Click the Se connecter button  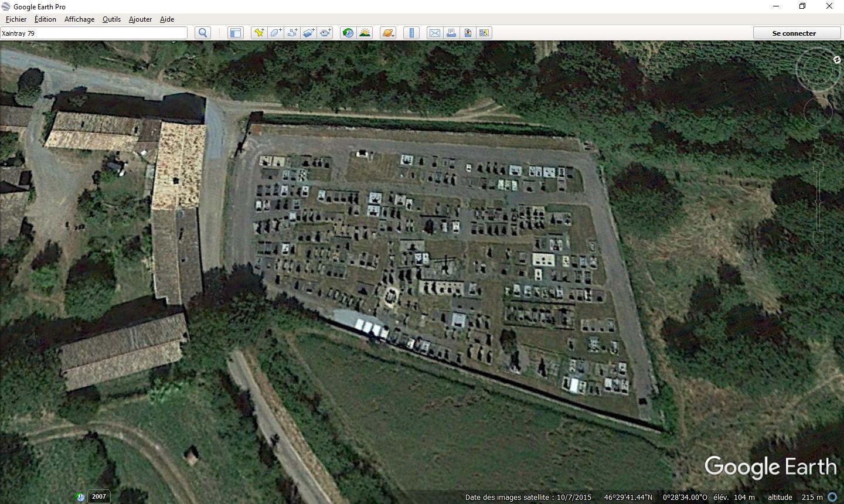pyautogui.click(x=794, y=33)
